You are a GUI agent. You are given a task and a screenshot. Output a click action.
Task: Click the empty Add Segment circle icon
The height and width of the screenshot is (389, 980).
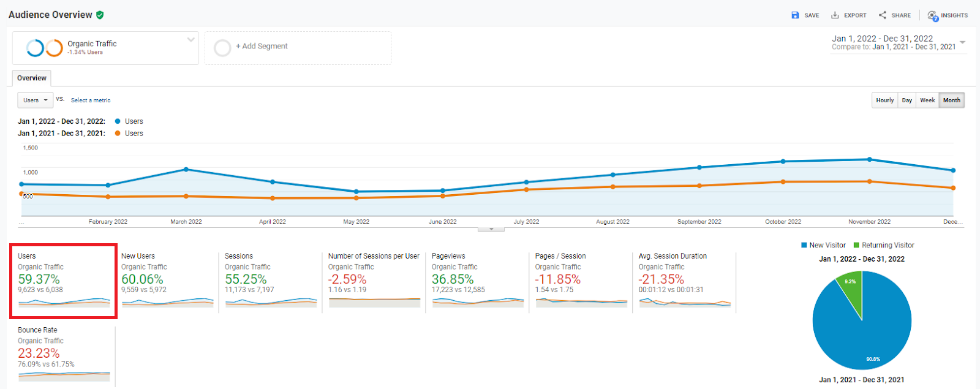click(x=222, y=48)
